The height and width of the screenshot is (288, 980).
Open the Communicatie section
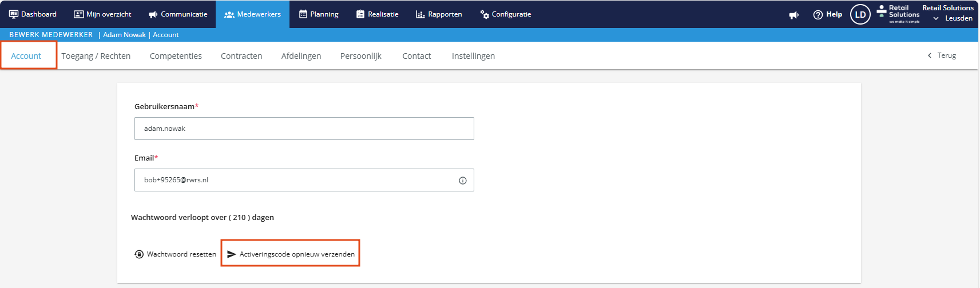178,14
